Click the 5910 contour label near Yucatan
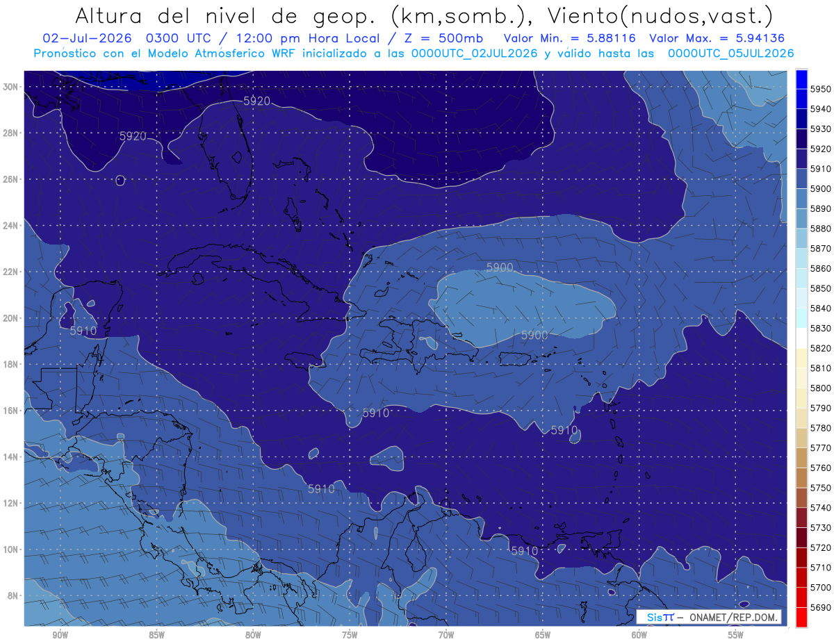 coord(83,331)
